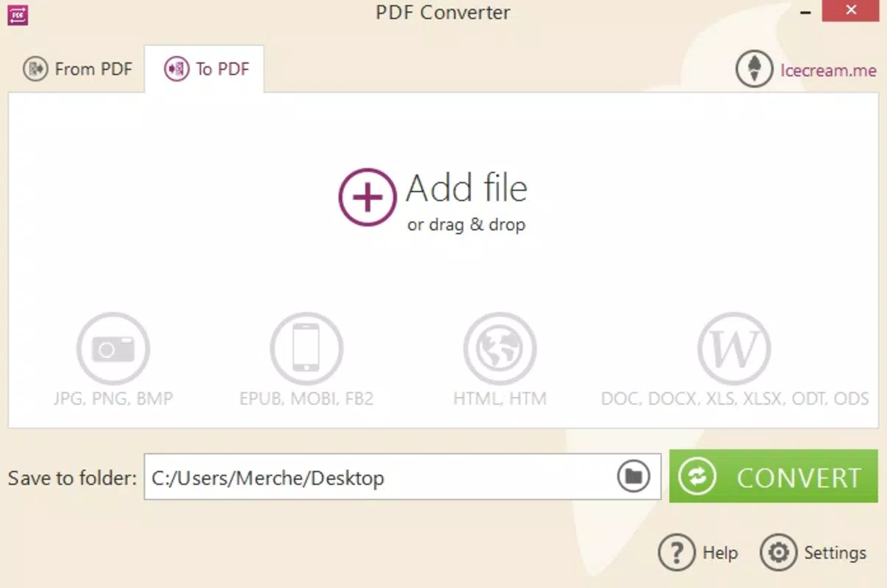
Task: Open Help
Action: (x=697, y=552)
